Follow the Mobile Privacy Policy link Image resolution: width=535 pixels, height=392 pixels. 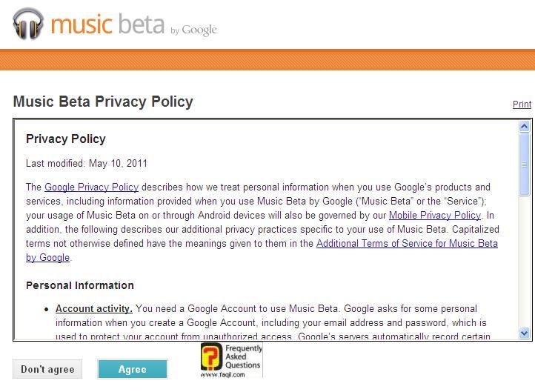[x=435, y=216]
